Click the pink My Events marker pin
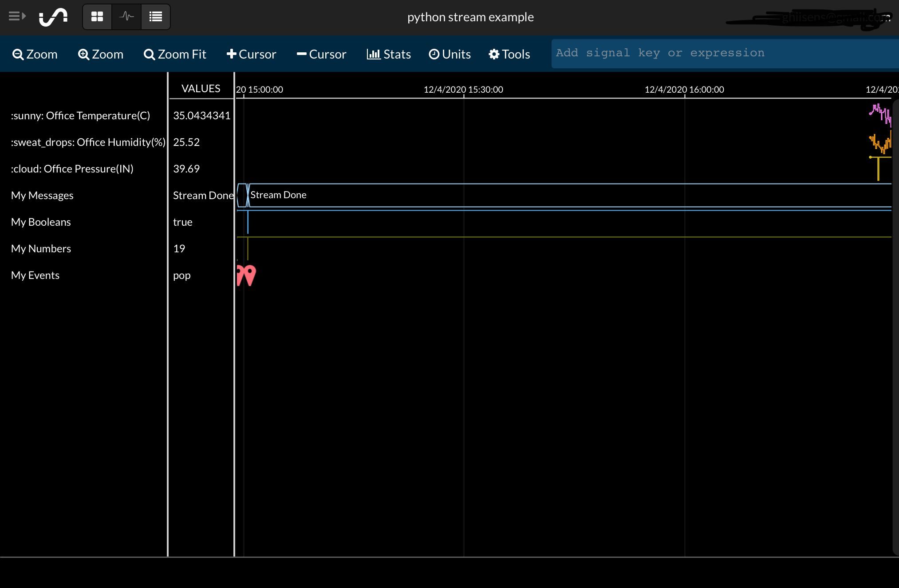The height and width of the screenshot is (588, 899). point(249,274)
